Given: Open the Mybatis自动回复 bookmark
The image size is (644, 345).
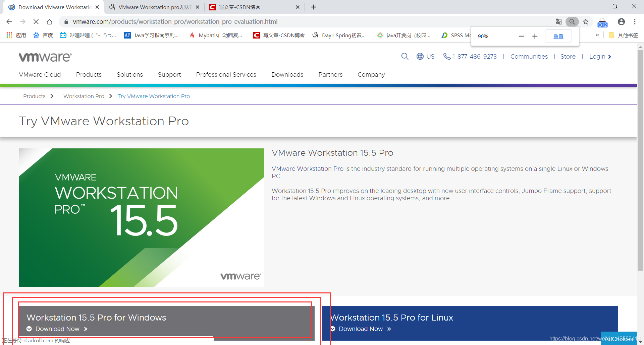Looking at the screenshot, I should (x=215, y=35).
